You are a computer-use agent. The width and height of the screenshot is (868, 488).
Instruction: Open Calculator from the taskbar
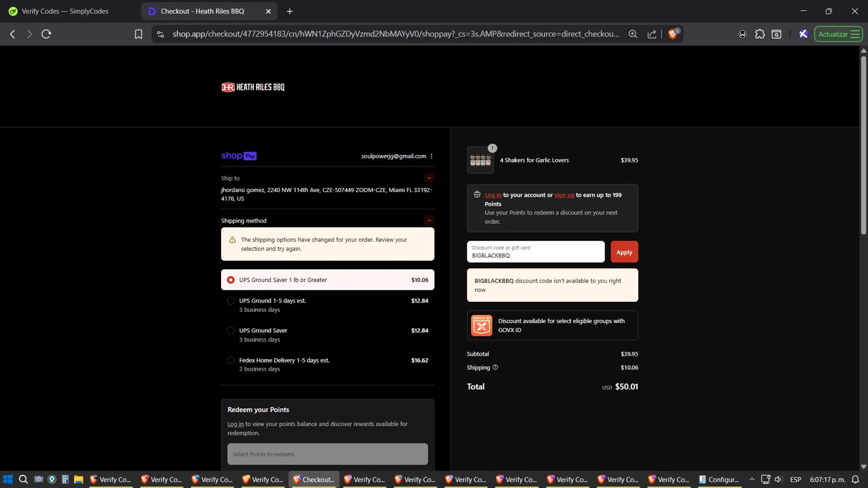coord(65,479)
